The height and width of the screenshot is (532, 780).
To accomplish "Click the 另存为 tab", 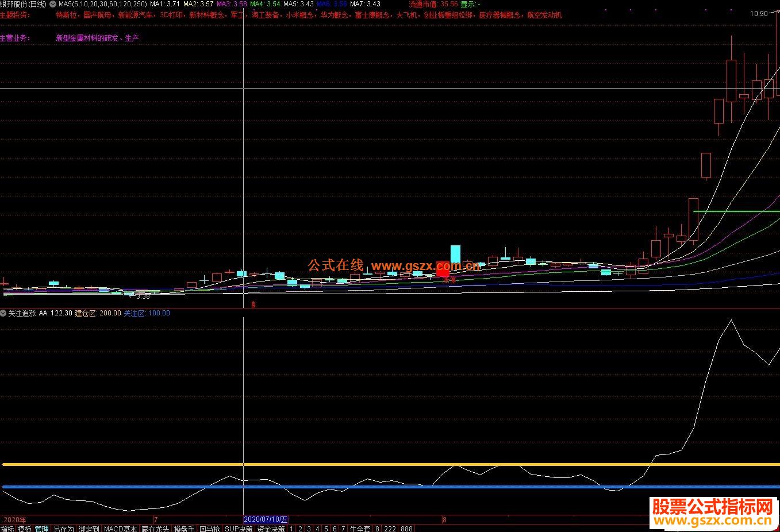I will 64,529.
